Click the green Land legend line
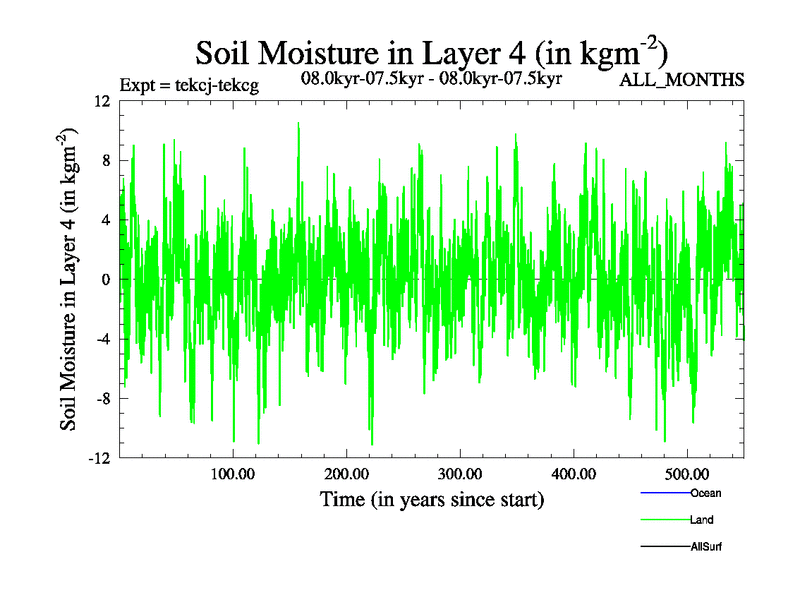The width and height of the screenshot is (800, 600). point(664,520)
